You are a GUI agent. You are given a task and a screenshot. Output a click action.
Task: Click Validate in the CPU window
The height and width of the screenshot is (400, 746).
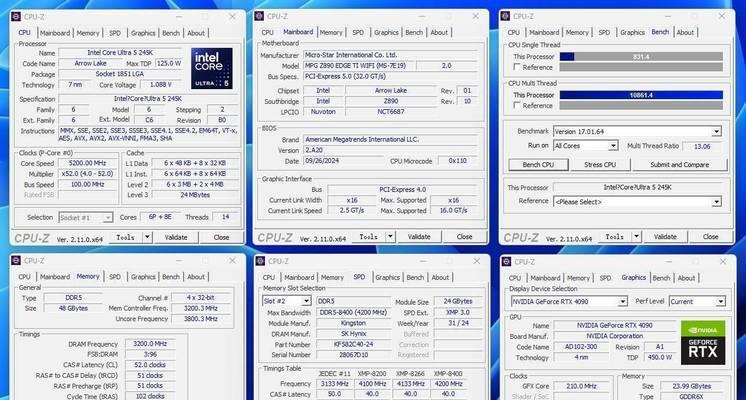point(176,237)
